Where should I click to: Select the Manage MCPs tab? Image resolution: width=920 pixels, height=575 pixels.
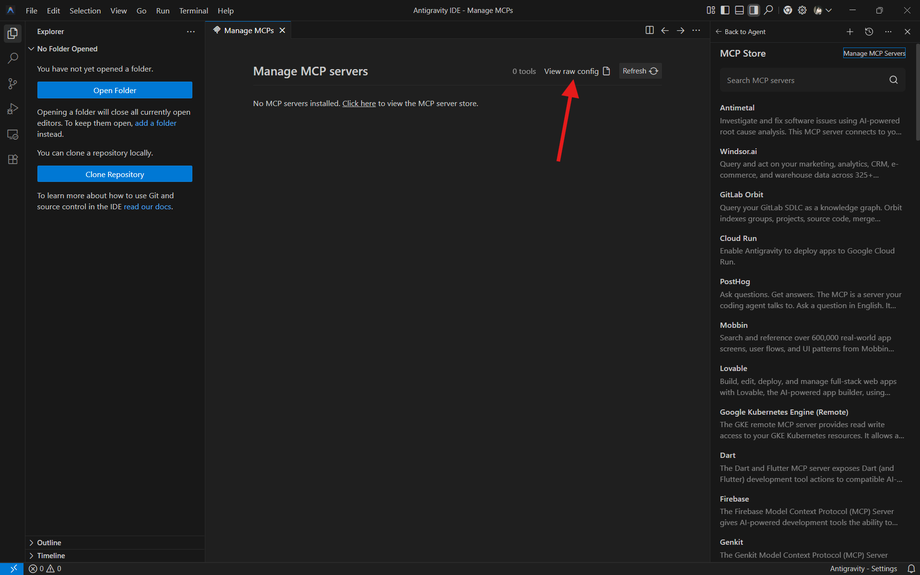coord(248,31)
